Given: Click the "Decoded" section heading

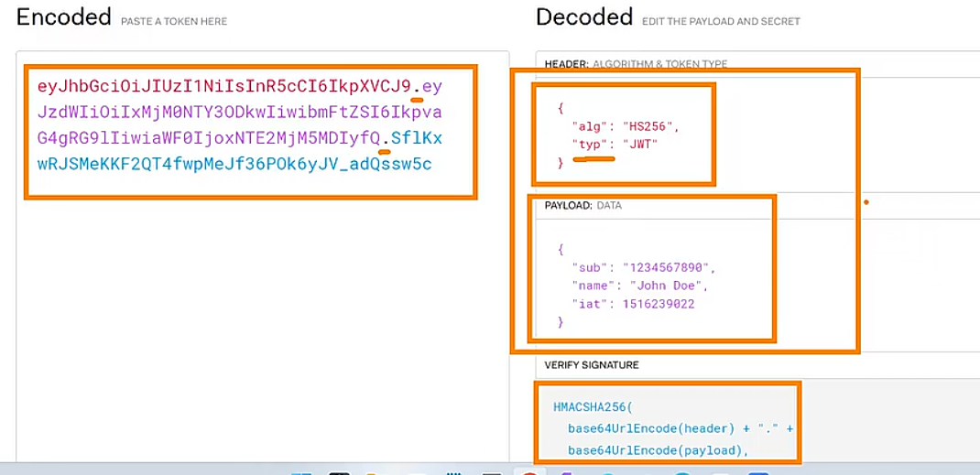Looking at the screenshot, I should 584,17.
